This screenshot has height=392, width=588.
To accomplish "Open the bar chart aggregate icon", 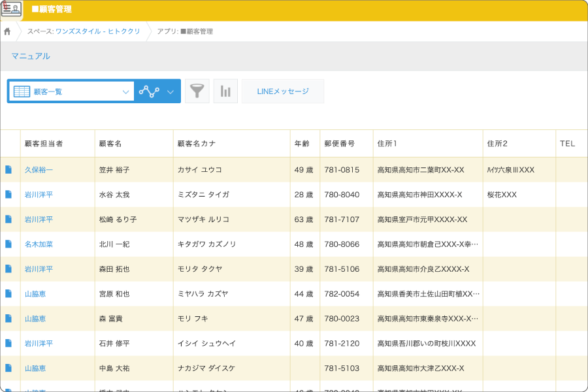I will coord(225,91).
